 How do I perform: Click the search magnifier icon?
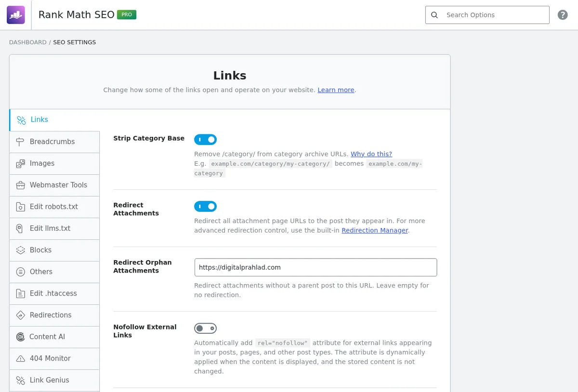pos(434,15)
